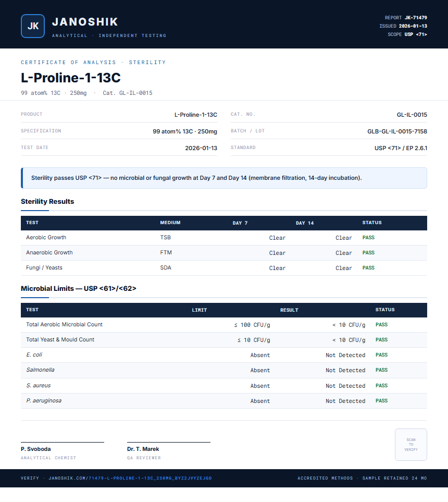Select issued date 2026-01-13 in header
448x502 pixels.
pyautogui.click(x=413, y=26)
